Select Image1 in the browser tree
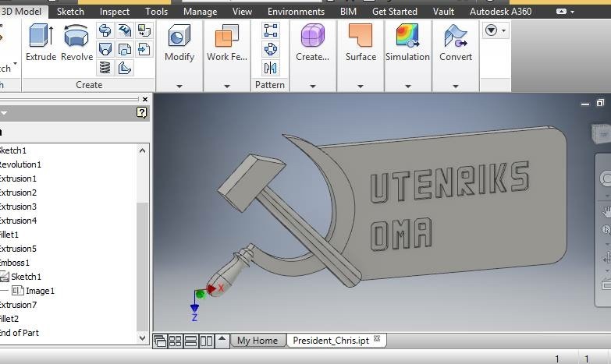611x364 pixels. [x=40, y=291]
